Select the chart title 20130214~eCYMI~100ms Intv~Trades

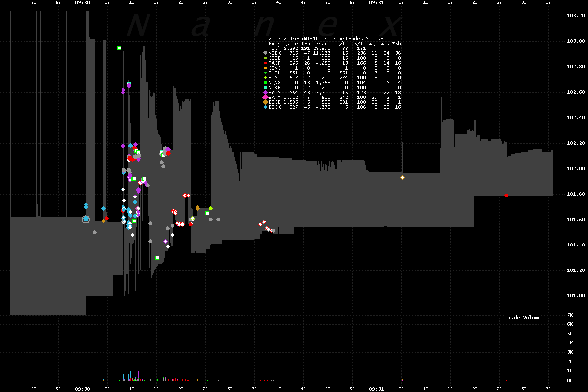[x=316, y=38]
